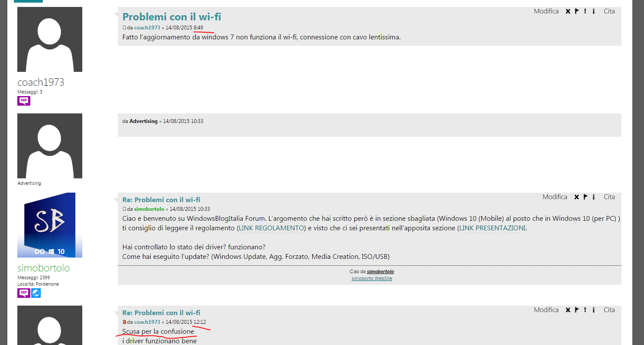Viewport: 644px width, 345px height.
Task: Open info icon on the 12:12 reply
Action: coord(593,310)
